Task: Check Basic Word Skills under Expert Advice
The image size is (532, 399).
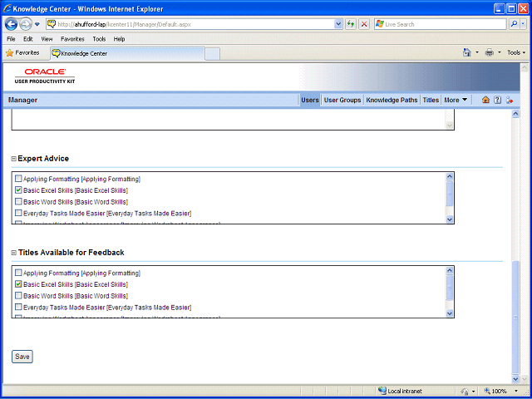Action: coord(18,201)
